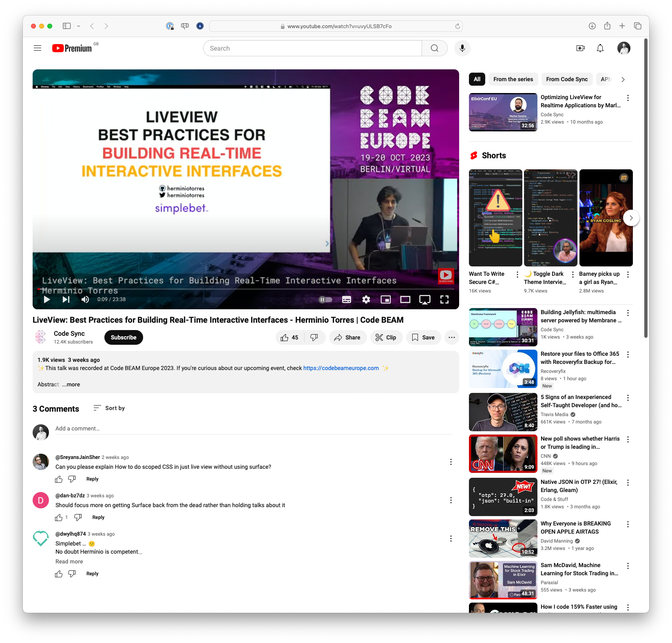Image resolution: width=672 pixels, height=643 pixels.
Task: Select the From the series filter chip
Action: click(x=513, y=79)
